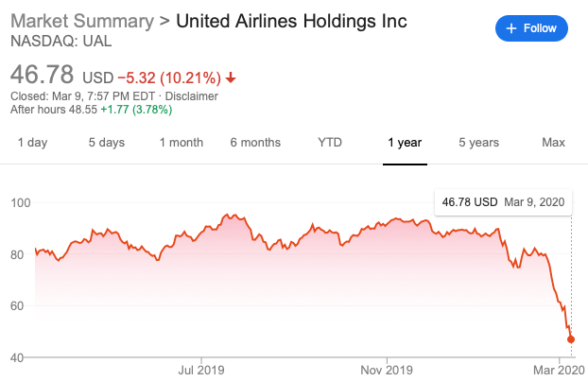588x381 pixels.
Task: Click the Nov 2019 axis label
Action: tap(389, 369)
